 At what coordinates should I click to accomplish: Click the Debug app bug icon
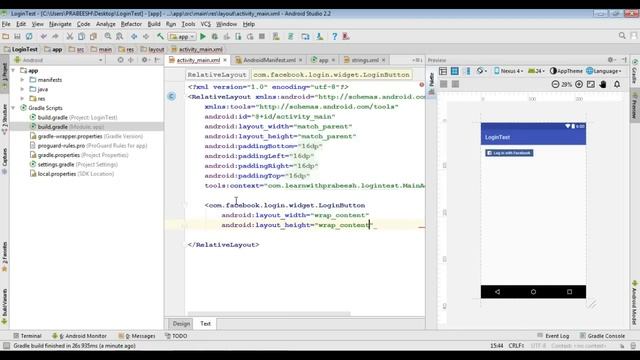pos(214,36)
